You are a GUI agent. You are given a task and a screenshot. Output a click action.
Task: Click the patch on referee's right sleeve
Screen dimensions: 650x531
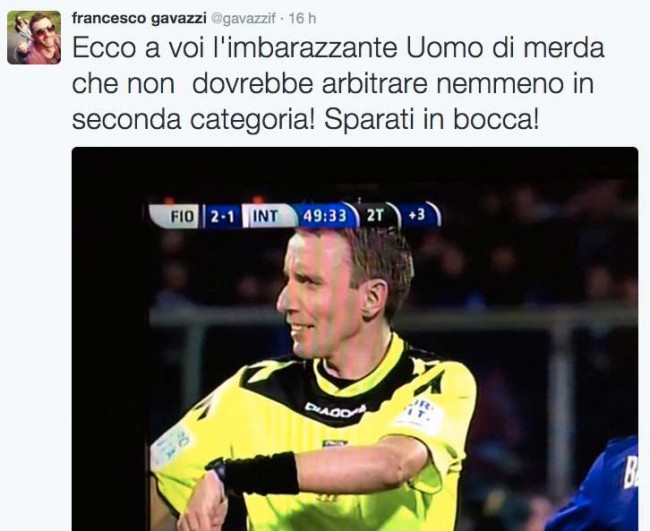click(x=171, y=448)
